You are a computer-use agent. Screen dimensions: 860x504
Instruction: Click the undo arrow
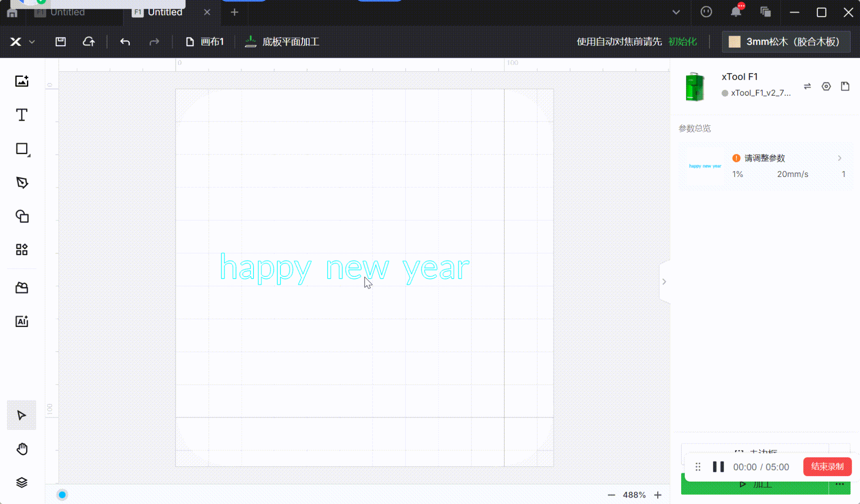pyautogui.click(x=125, y=42)
